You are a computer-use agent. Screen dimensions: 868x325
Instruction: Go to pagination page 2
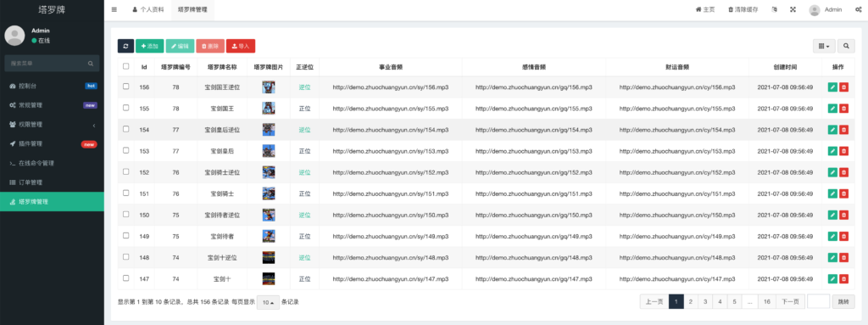click(690, 302)
